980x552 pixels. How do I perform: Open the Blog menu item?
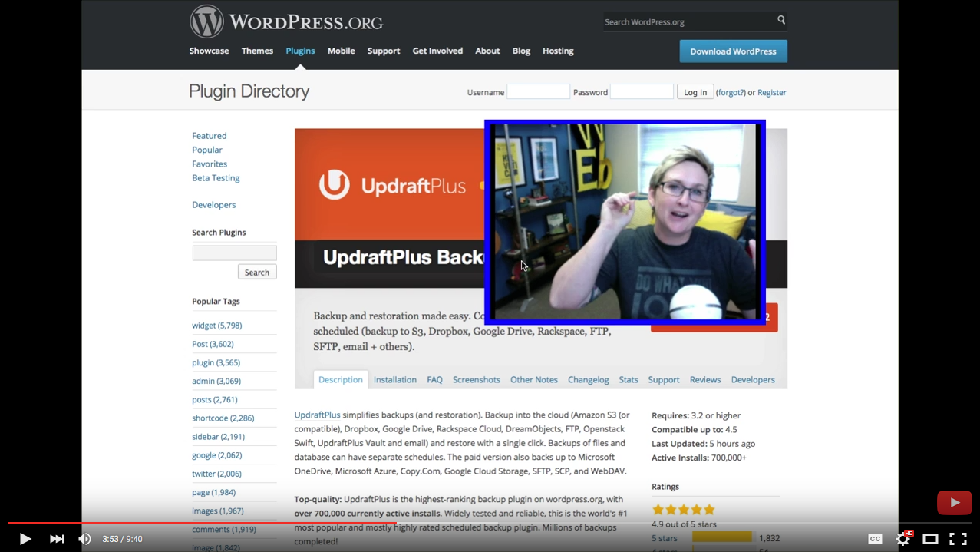click(521, 51)
